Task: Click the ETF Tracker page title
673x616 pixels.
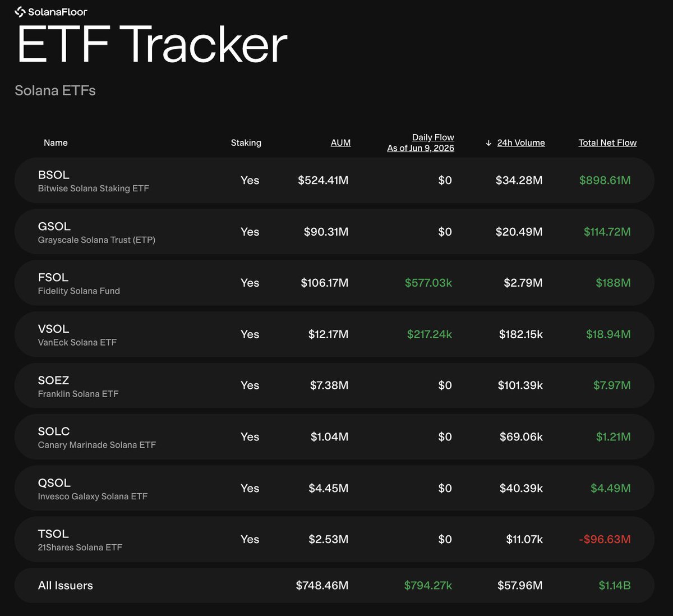Action: pos(152,45)
